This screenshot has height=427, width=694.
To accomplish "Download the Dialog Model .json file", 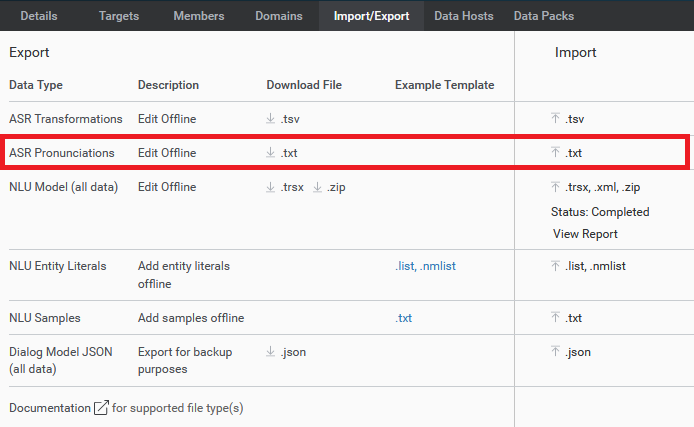I will click(x=286, y=352).
